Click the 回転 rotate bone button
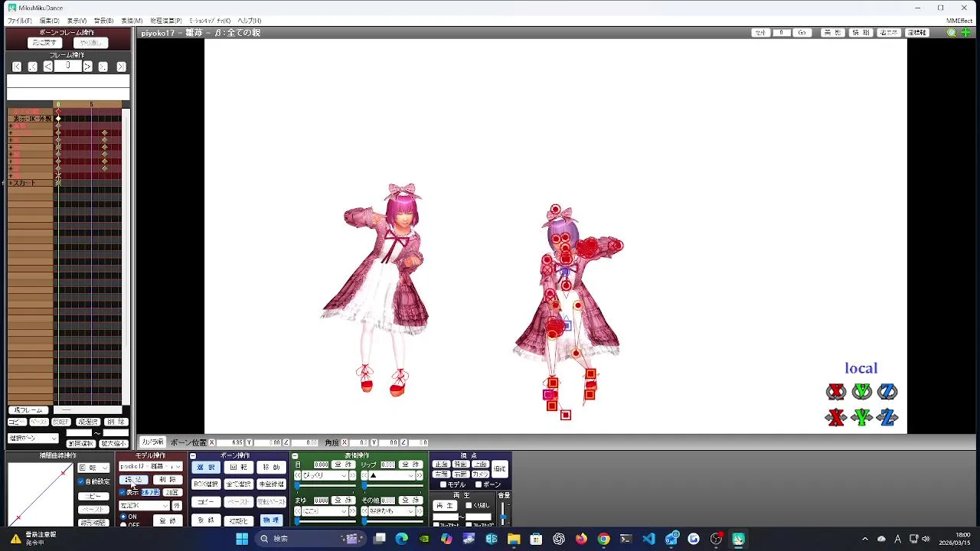 [x=238, y=467]
